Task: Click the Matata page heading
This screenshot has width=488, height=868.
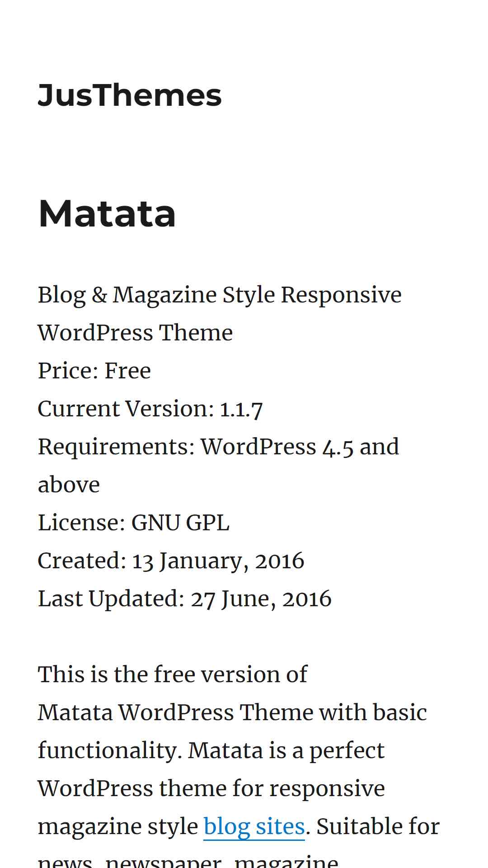Action: 107,213
